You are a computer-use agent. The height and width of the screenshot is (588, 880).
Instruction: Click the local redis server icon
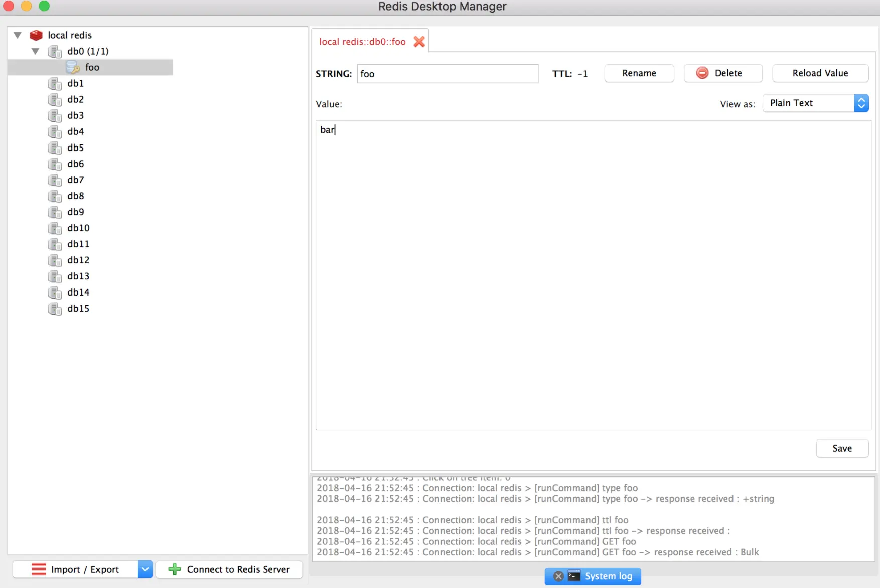pos(36,35)
